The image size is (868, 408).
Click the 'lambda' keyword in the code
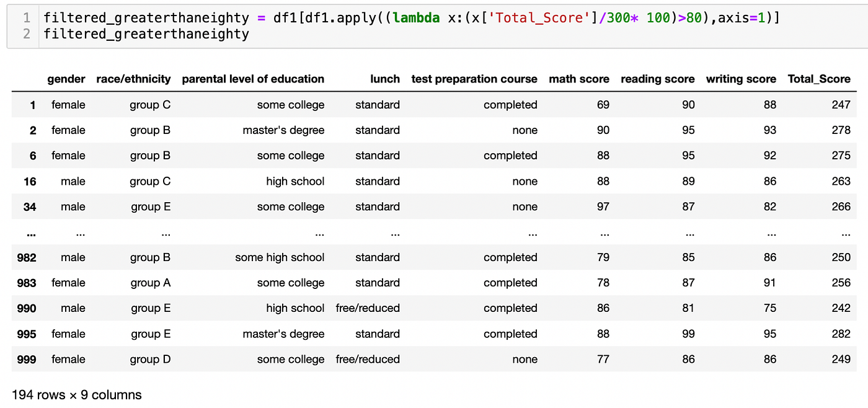tap(416, 18)
